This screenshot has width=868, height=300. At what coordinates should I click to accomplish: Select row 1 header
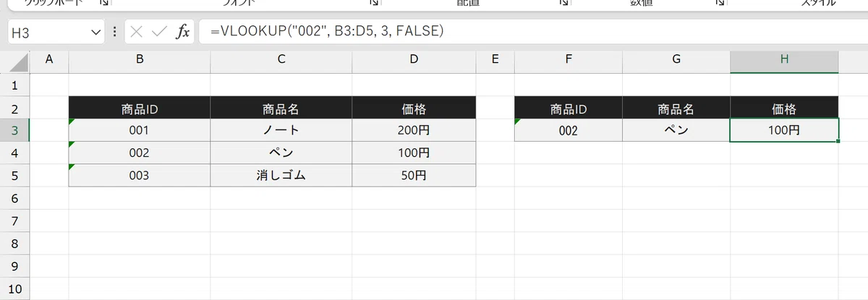click(x=14, y=85)
